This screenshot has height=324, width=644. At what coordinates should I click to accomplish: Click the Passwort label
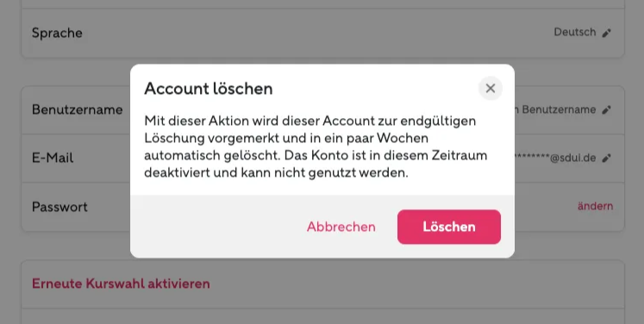[60, 207]
